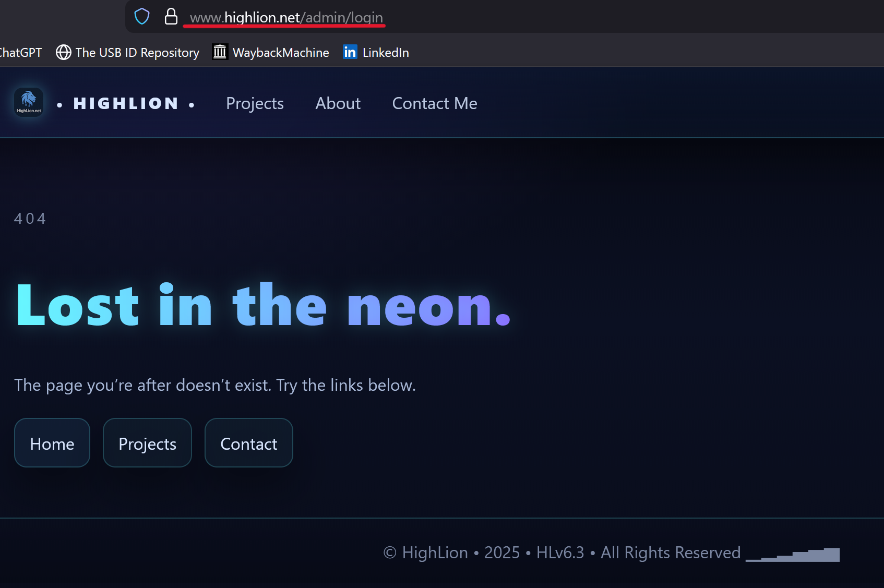Click the Projects button below the message
The height and width of the screenshot is (588, 884).
(147, 443)
